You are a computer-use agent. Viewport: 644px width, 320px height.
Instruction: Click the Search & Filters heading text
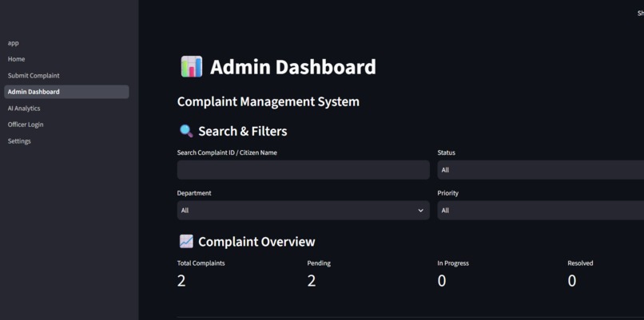coord(243,132)
